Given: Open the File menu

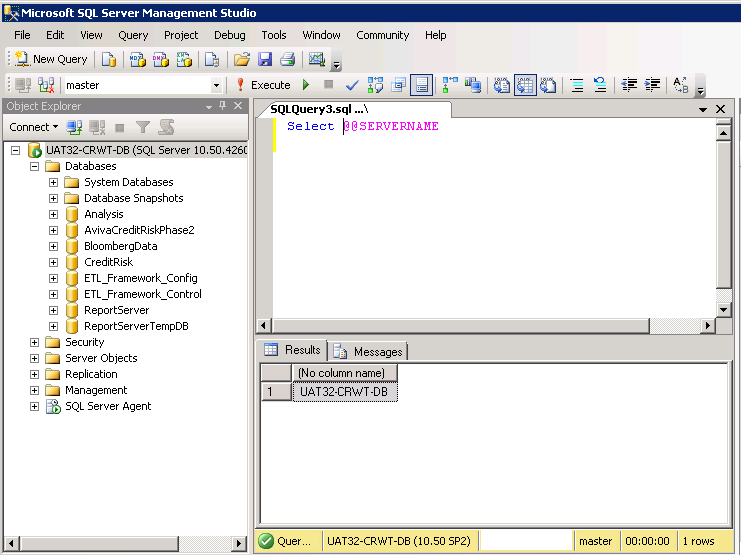Looking at the screenshot, I should (22, 35).
